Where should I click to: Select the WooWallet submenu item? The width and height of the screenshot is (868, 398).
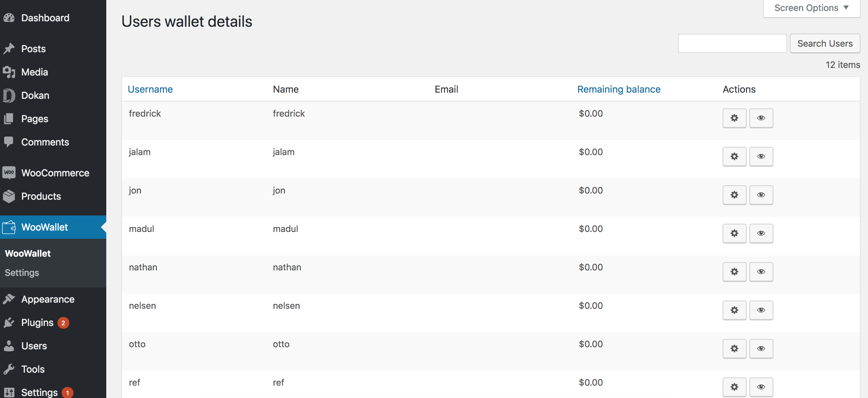28,253
